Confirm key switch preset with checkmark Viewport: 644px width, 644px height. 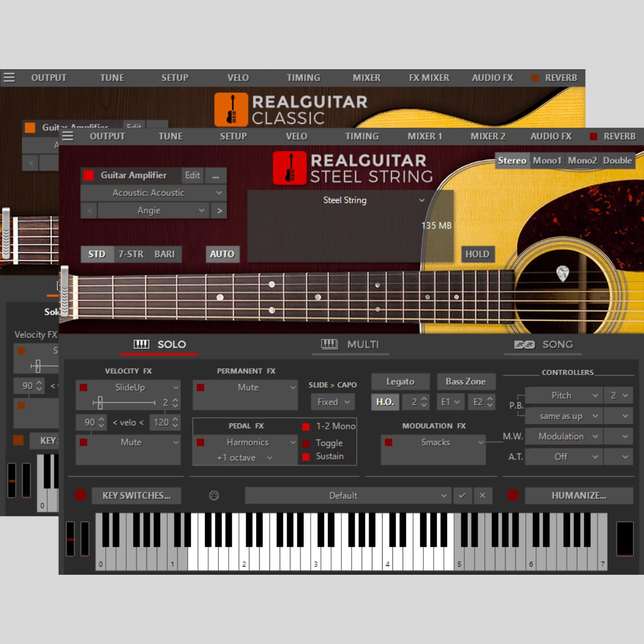(x=462, y=495)
